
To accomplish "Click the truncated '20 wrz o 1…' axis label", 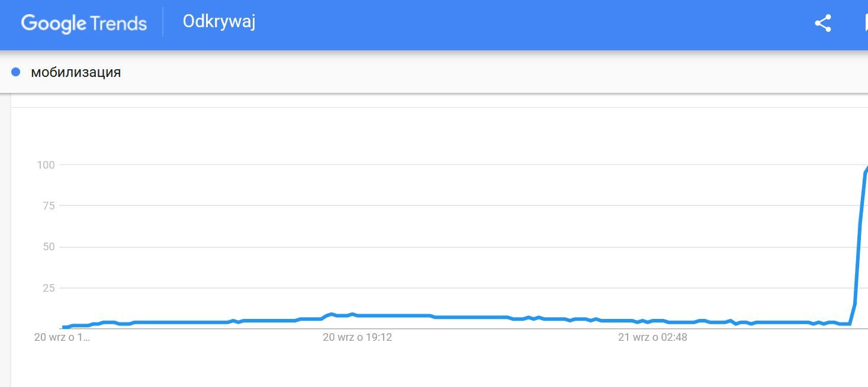I will click(62, 337).
